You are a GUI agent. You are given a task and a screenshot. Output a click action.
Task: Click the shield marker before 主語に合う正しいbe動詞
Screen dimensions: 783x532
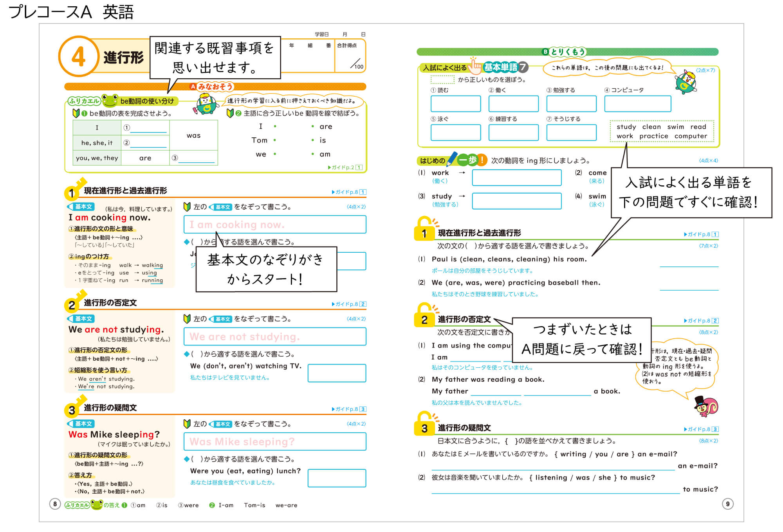click(x=230, y=113)
